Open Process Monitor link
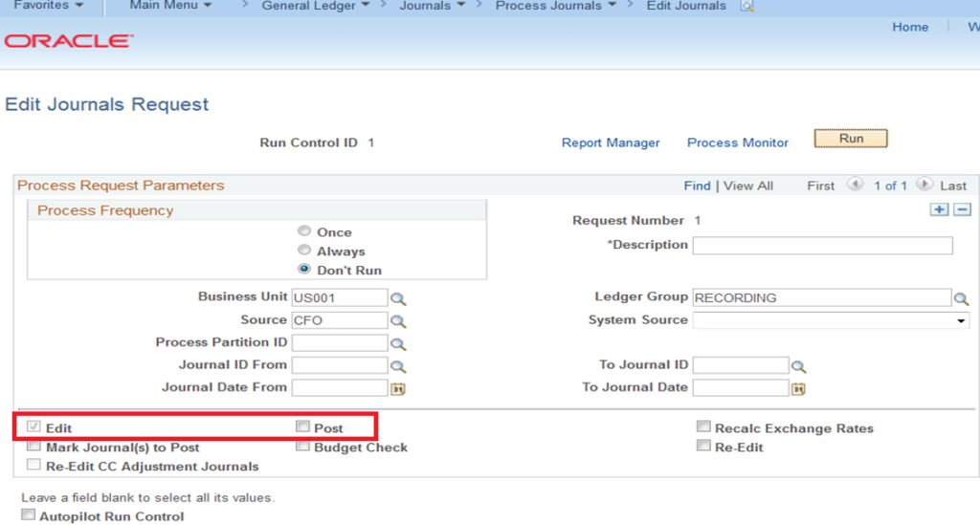 [x=738, y=142]
